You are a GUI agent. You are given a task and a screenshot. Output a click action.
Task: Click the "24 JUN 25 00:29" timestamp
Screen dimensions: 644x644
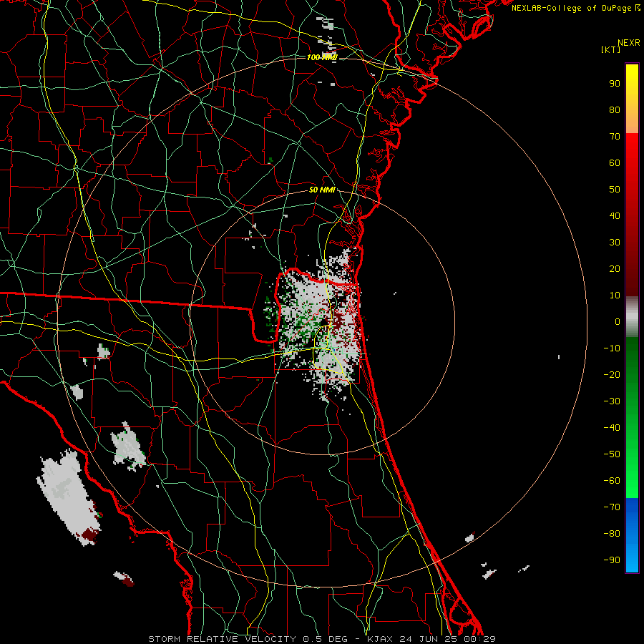(447, 639)
